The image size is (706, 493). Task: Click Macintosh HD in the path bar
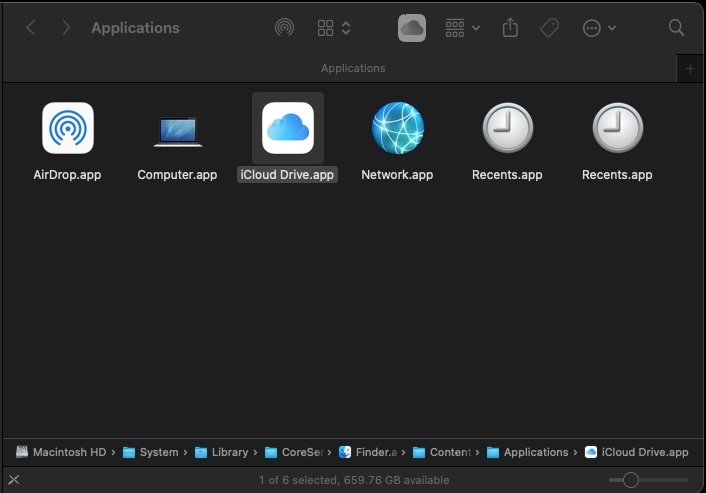tap(61, 452)
